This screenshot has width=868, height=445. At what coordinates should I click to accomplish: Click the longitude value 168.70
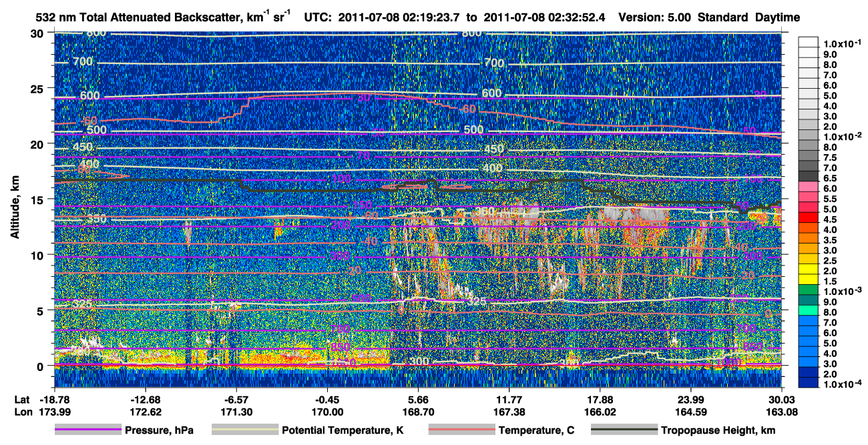pos(418,412)
